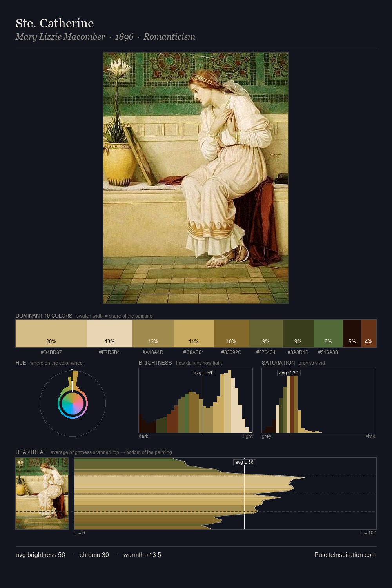Click the hue color wheel
Screen dimensions: 392x588
coord(73,403)
